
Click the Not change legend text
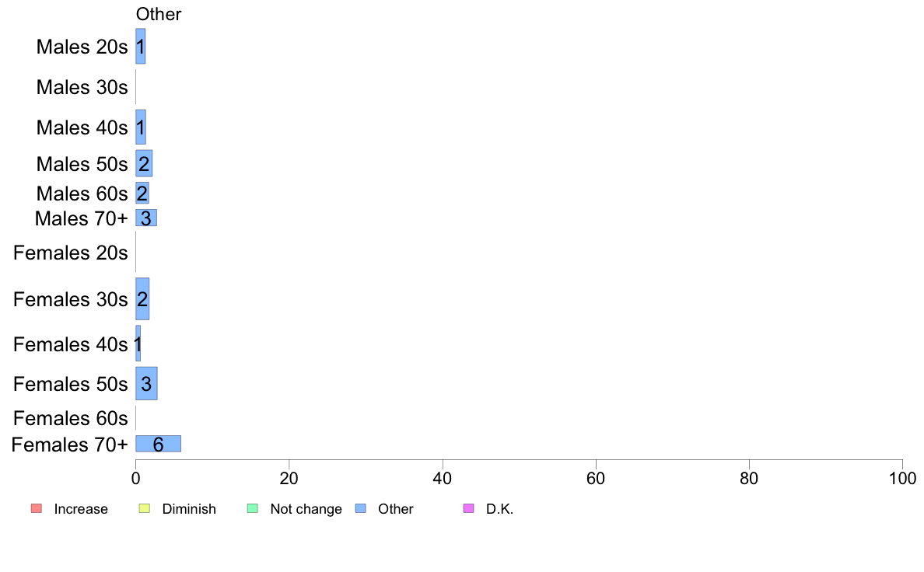306,509
